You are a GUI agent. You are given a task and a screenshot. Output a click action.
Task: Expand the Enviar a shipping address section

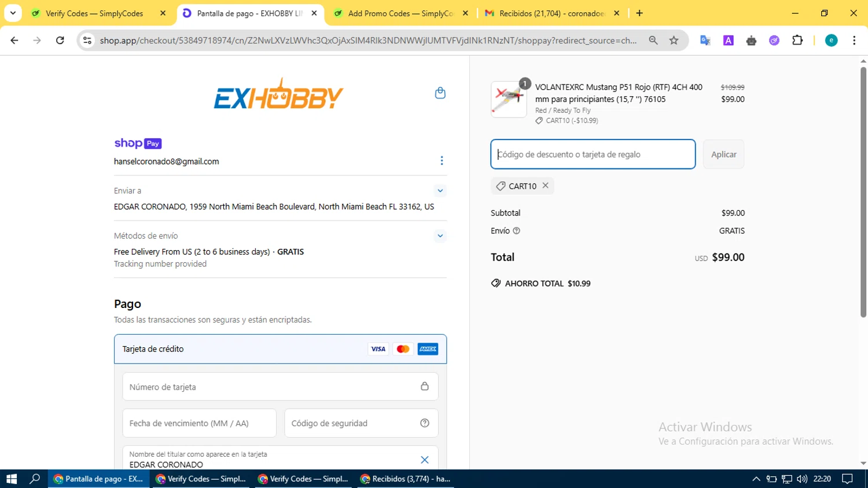[440, 190]
